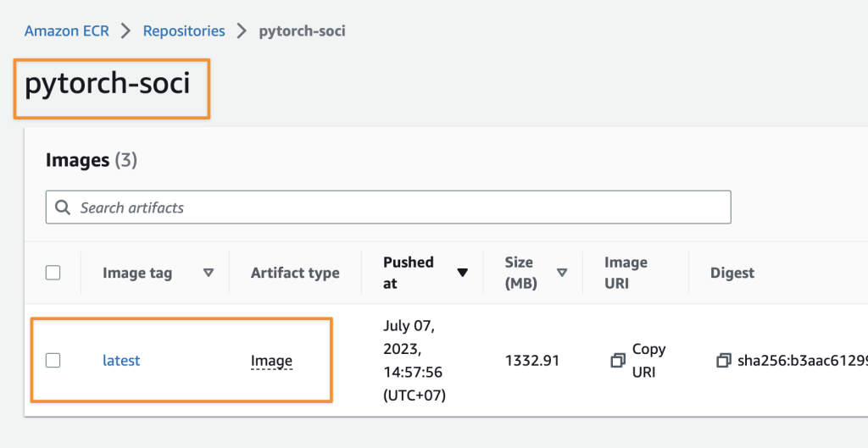Click the pytorch-soci repository heading
The width and height of the screenshot is (868, 448).
[x=108, y=85]
